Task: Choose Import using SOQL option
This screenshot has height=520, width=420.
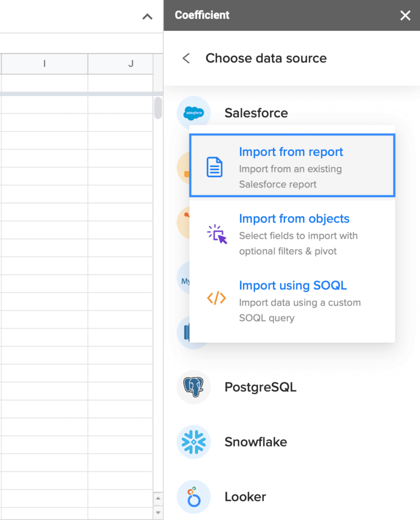Action: (293, 301)
